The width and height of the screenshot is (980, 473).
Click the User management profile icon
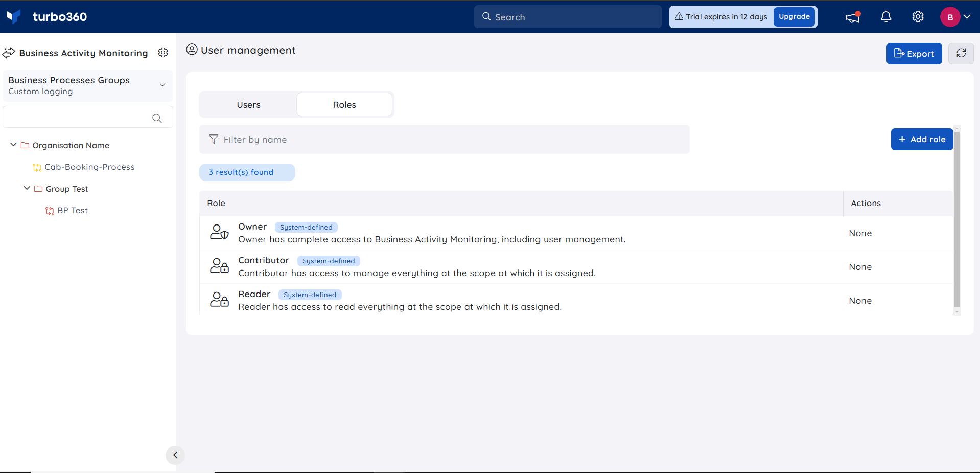pyautogui.click(x=192, y=50)
